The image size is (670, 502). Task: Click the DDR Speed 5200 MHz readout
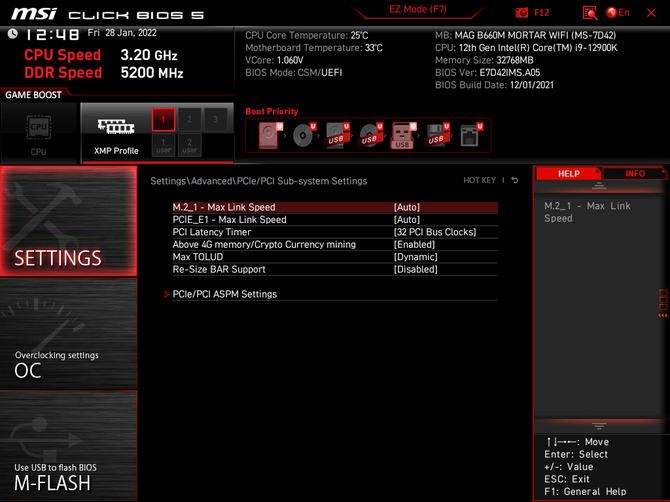104,73
